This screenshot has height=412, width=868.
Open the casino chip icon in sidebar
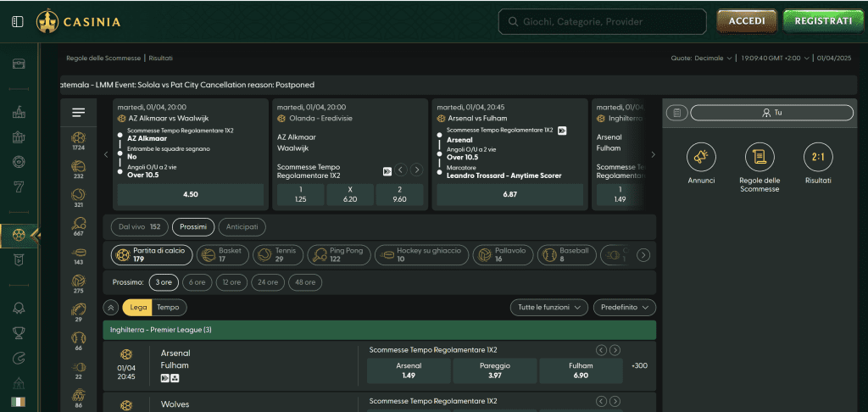click(x=19, y=162)
